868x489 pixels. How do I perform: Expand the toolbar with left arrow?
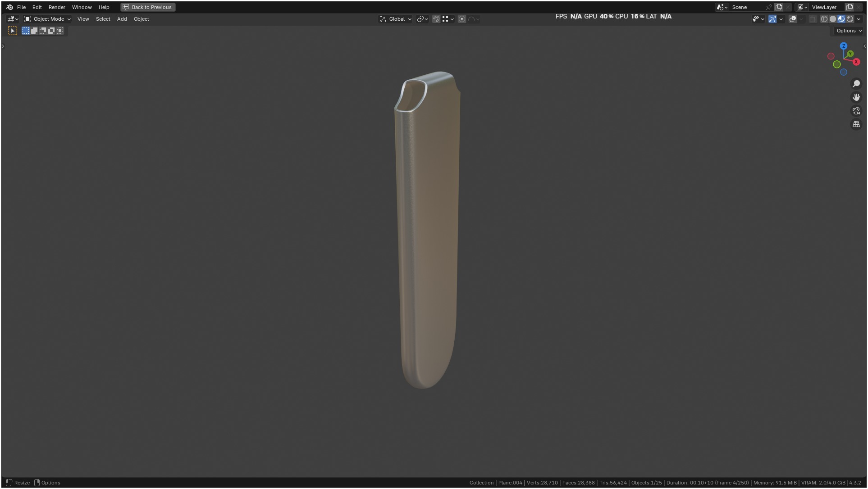coord(3,46)
